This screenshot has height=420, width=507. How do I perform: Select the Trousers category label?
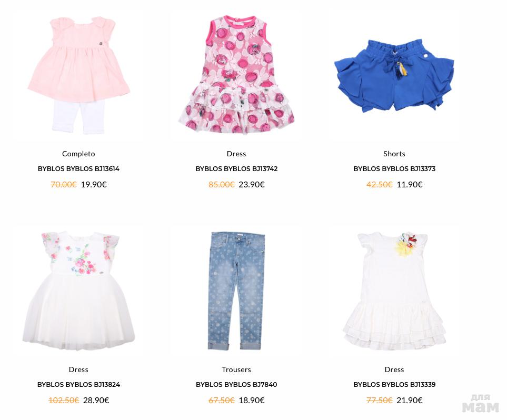(x=236, y=369)
